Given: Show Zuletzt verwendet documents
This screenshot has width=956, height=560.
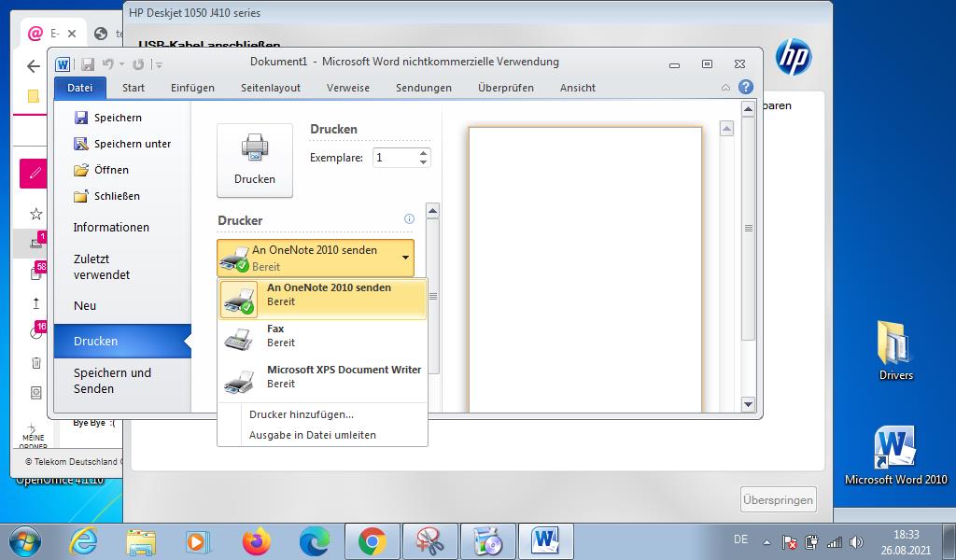Looking at the screenshot, I should point(101,267).
